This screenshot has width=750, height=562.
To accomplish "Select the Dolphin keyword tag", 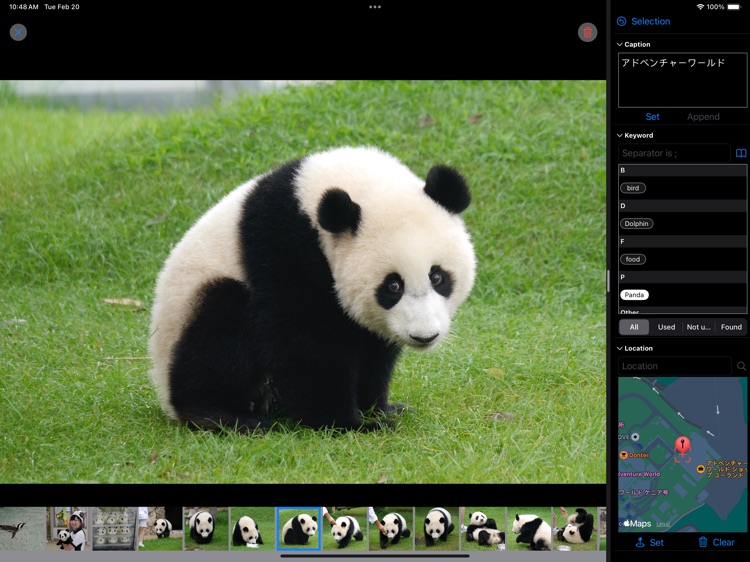I will pyautogui.click(x=637, y=223).
